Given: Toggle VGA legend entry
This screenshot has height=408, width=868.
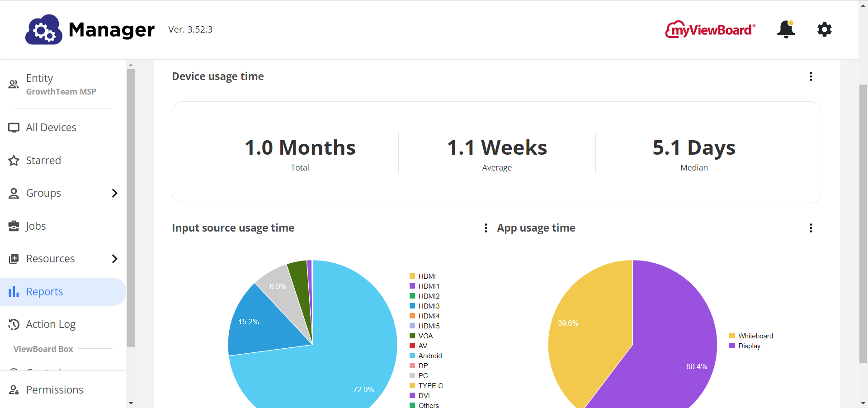Looking at the screenshot, I should (x=421, y=336).
